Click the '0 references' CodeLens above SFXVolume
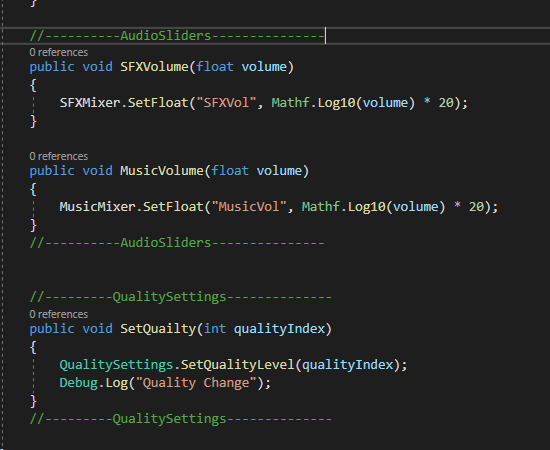 click(x=59, y=52)
